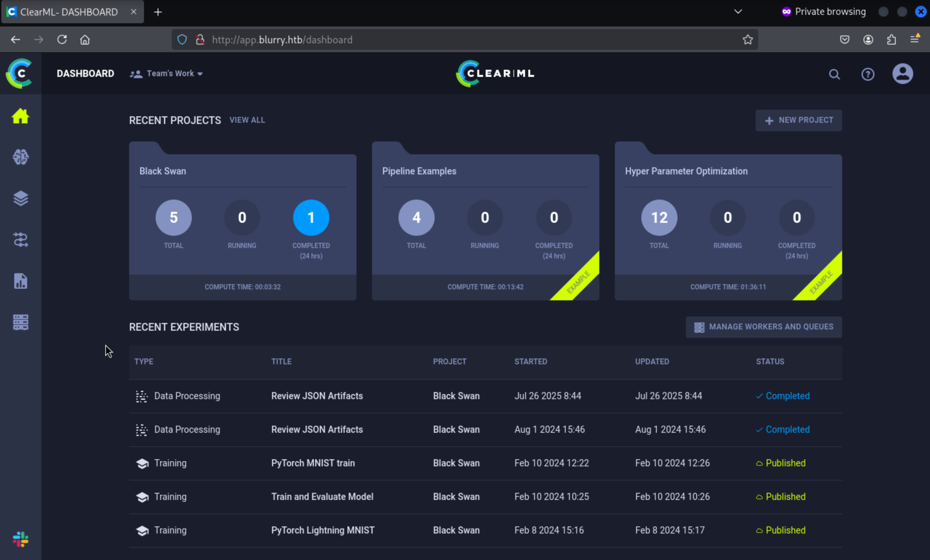Click the TITLE column header
The width and height of the screenshot is (930, 560).
pos(282,361)
